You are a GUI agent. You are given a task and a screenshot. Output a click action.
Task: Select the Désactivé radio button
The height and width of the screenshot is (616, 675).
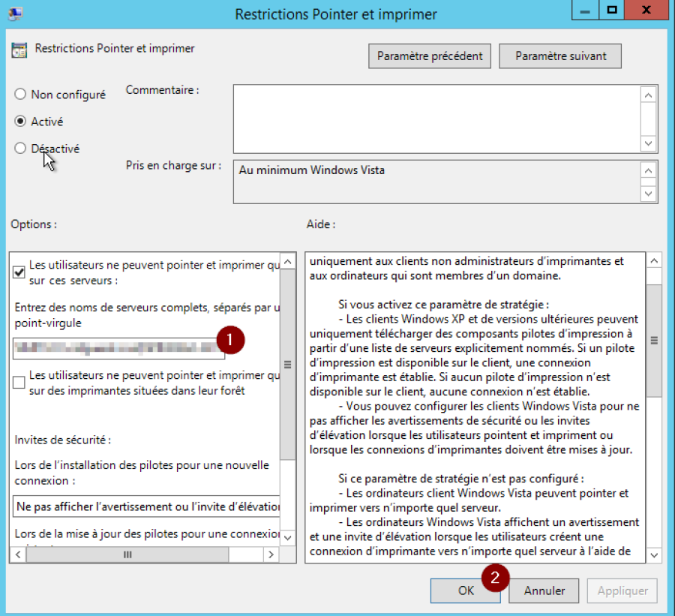tap(20, 148)
